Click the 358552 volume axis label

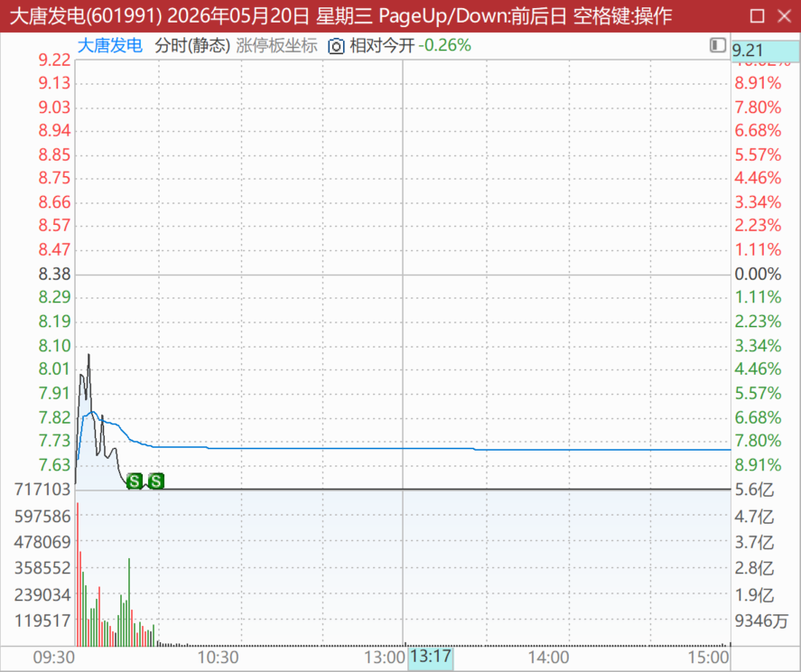point(42,568)
